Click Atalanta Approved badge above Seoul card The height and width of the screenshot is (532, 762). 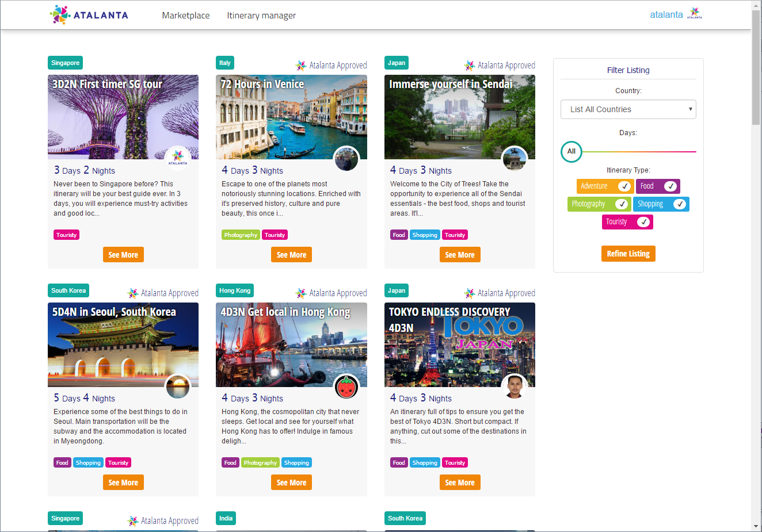click(163, 293)
